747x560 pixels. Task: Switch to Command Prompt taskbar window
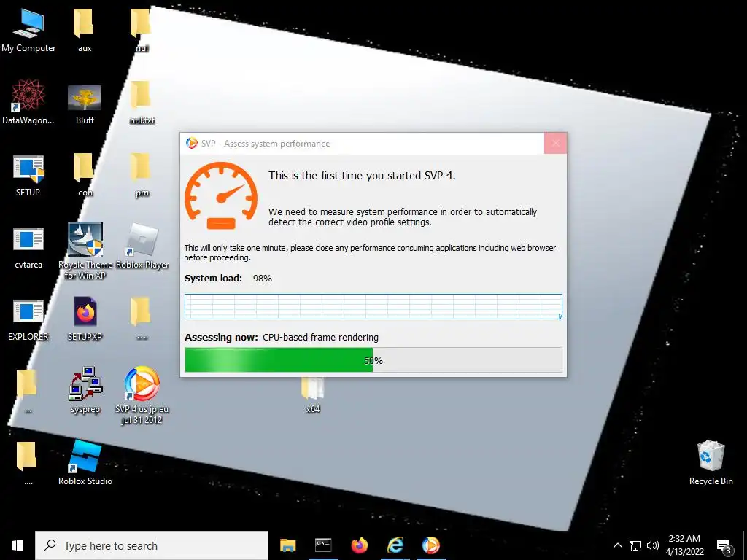click(323, 545)
